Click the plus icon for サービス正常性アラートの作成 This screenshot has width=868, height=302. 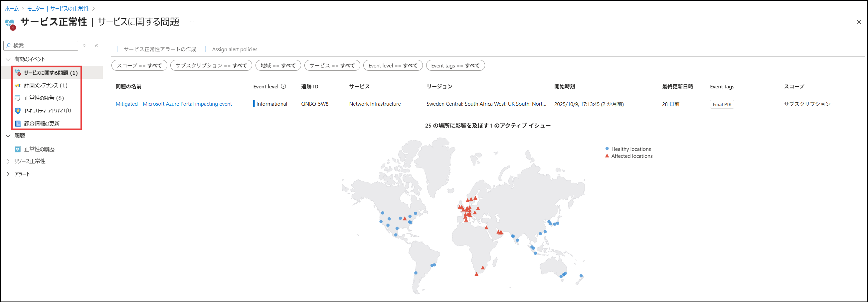tap(117, 49)
